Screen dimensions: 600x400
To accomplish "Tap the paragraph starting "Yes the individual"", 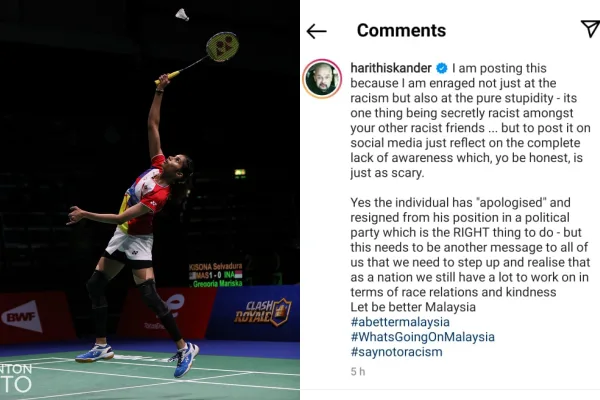I will (470, 247).
